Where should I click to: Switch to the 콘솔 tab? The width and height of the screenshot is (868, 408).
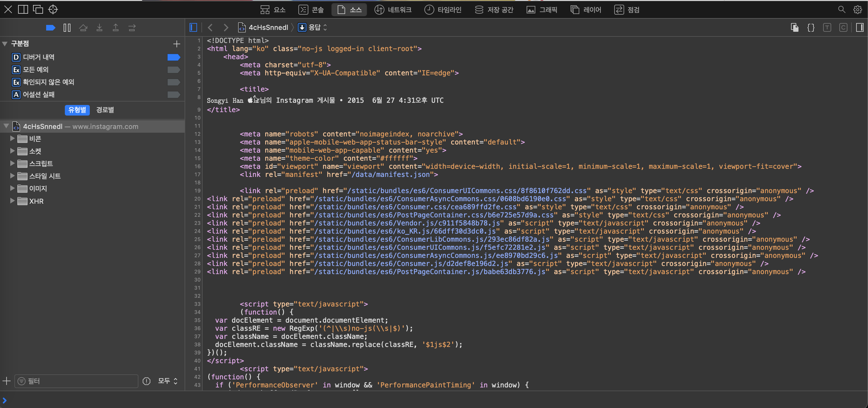[311, 9]
